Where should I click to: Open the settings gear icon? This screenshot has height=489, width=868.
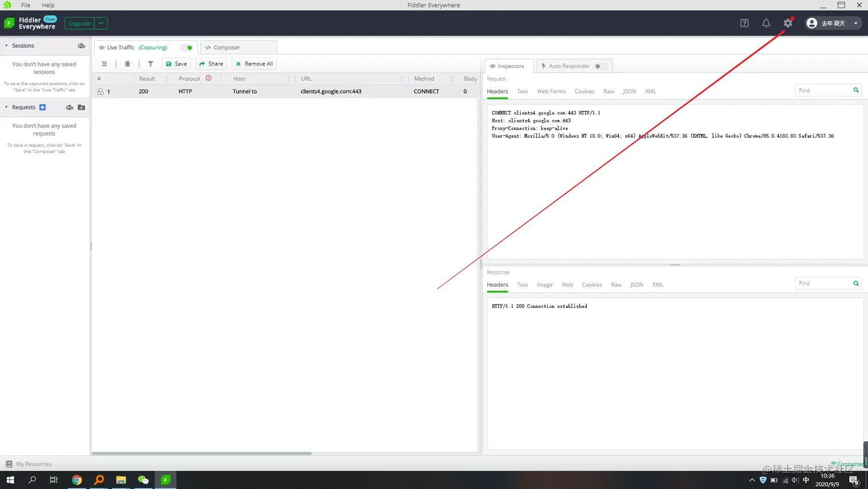pos(788,23)
